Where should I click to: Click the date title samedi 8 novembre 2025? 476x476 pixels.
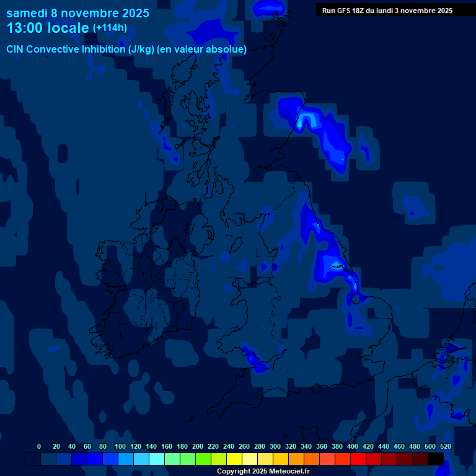77,13
